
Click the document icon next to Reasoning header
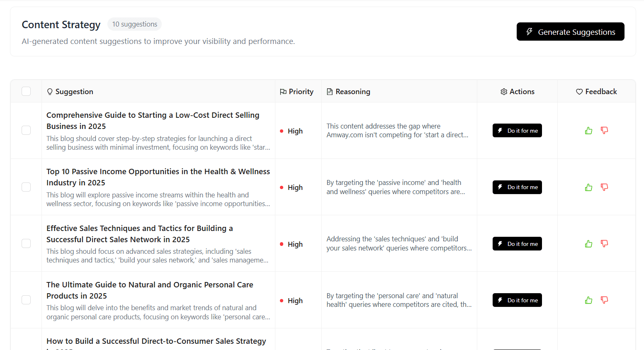pyautogui.click(x=329, y=91)
